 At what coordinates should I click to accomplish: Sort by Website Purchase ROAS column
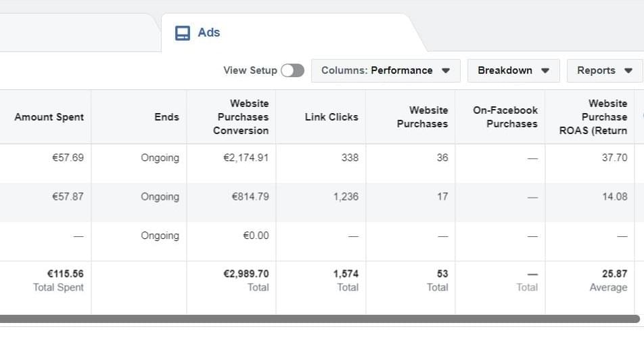click(593, 117)
